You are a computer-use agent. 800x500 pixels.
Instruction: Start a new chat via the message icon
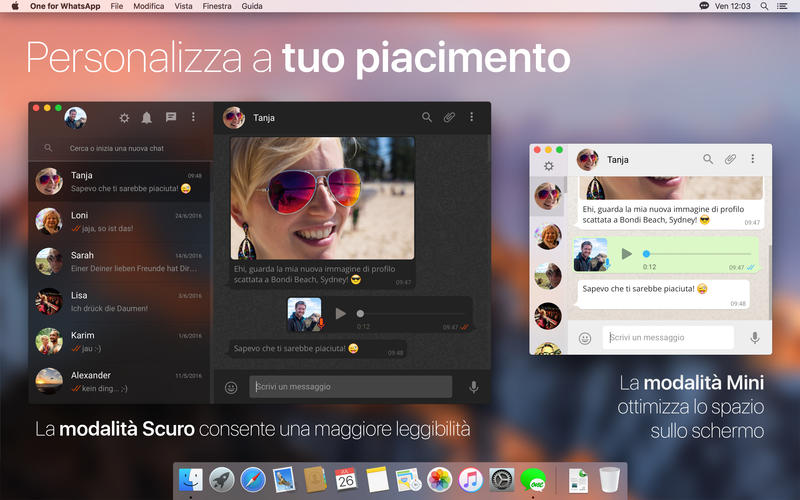coord(171,117)
